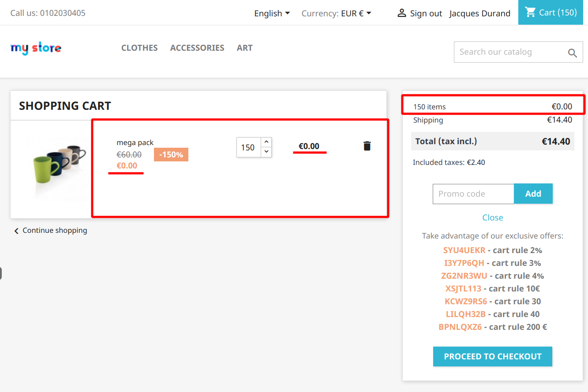Delete mega pack using the trash icon
The height and width of the screenshot is (392, 588).
pyautogui.click(x=367, y=146)
